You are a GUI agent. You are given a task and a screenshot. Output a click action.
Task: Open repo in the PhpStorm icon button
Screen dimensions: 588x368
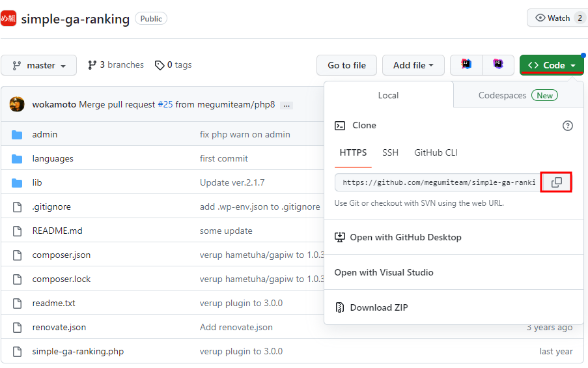coord(498,64)
